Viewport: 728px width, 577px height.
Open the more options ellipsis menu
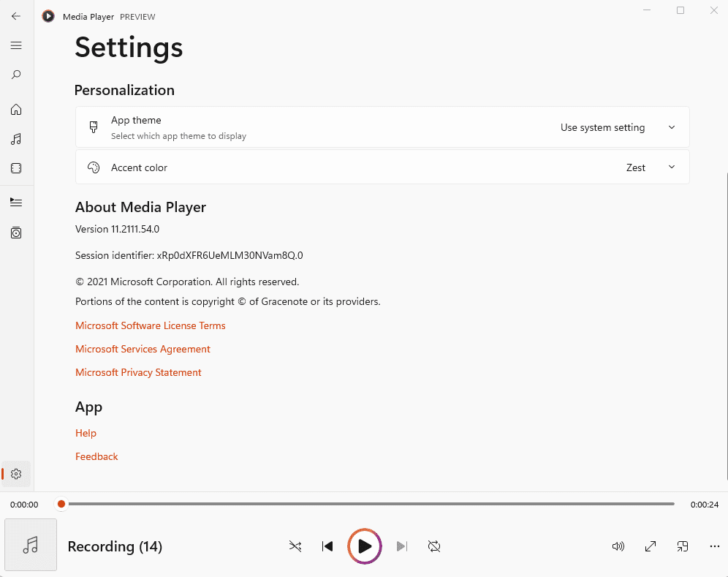click(715, 546)
